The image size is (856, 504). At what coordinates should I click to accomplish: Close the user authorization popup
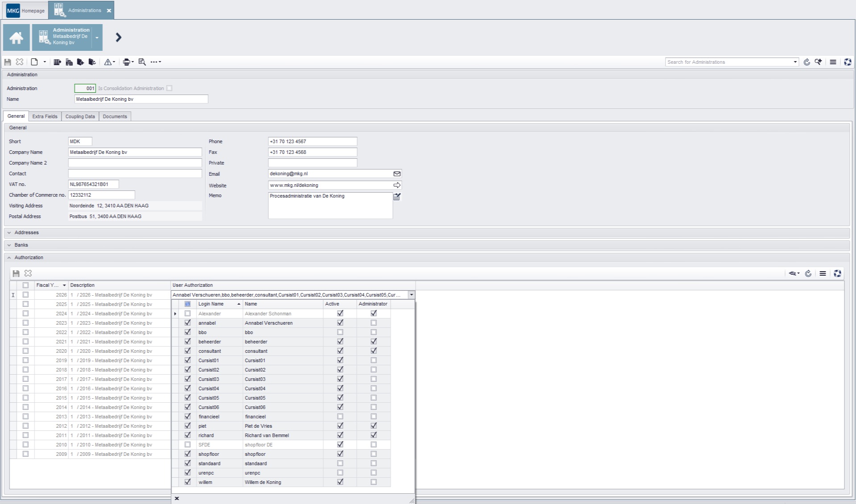(x=177, y=498)
